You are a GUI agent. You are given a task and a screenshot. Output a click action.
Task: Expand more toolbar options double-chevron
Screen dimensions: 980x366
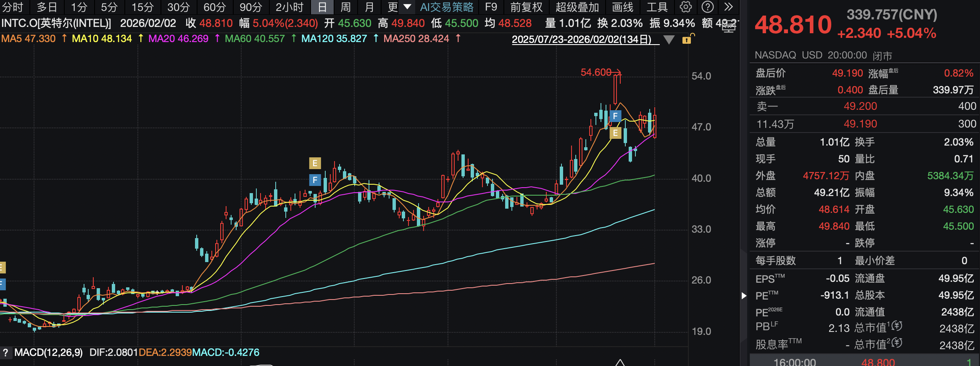pos(729,7)
